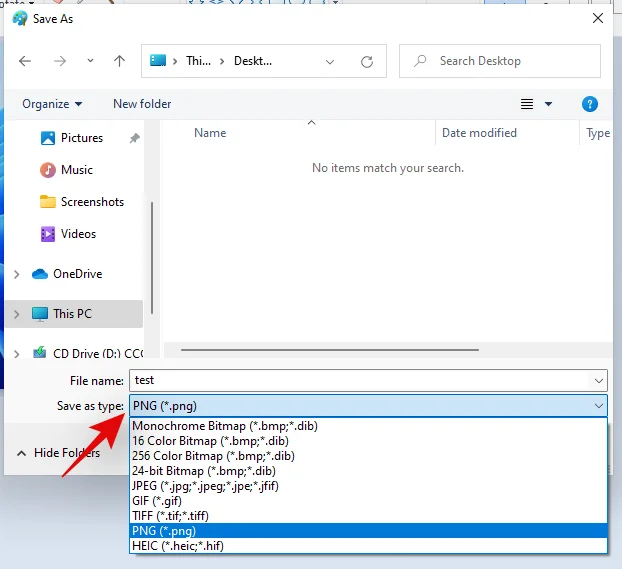Screen dimensions: 622x569
Task: Open recent locations chevron
Action: (90, 61)
